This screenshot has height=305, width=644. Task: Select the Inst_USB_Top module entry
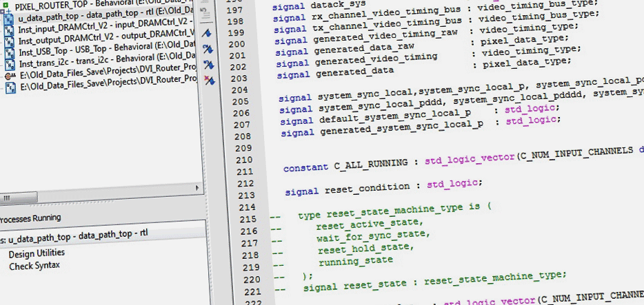click(x=43, y=52)
